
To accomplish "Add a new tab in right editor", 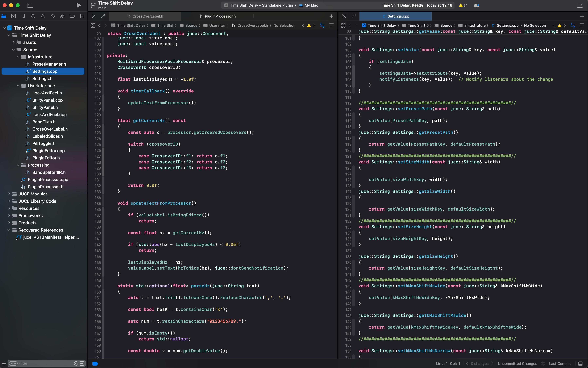I will [582, 16].
